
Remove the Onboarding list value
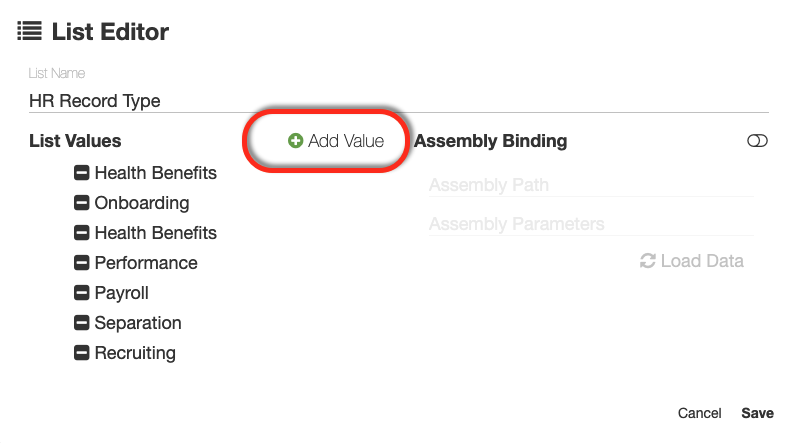click(82, 203)
